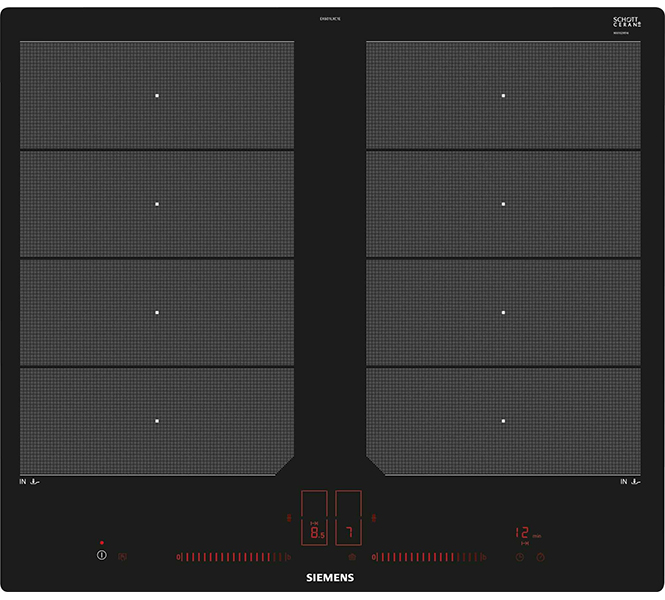665x600 pixels.
Task: Tap the boost icon ending right slider
Action: click(x=483, y=556)
